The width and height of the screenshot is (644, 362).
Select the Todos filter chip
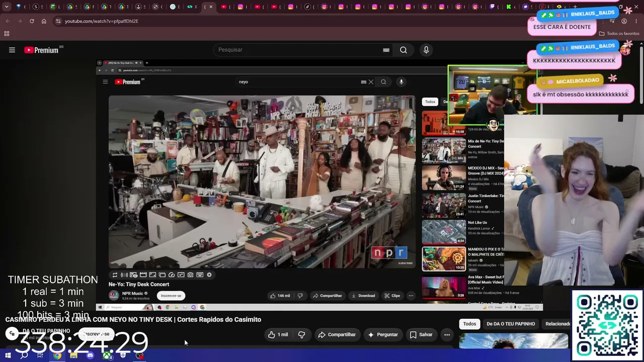469,324
